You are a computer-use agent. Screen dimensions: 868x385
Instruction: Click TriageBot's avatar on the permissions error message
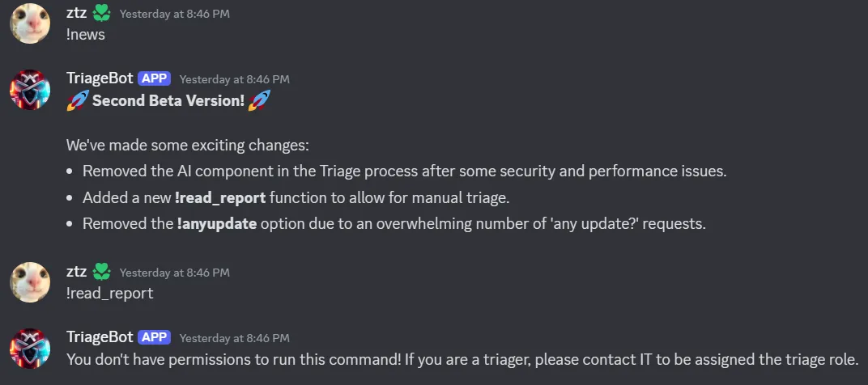30,348
